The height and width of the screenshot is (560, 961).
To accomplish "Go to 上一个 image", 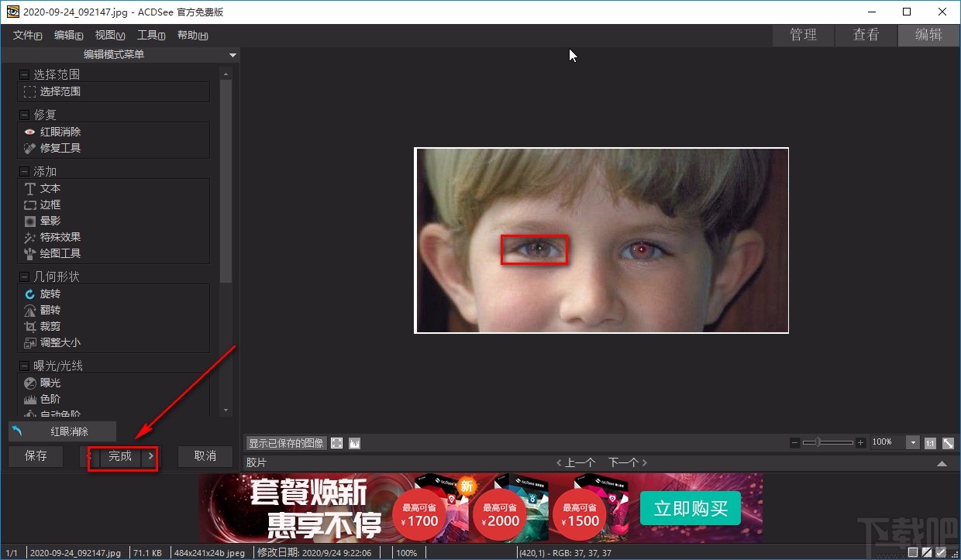I will [x=576, y=462].
